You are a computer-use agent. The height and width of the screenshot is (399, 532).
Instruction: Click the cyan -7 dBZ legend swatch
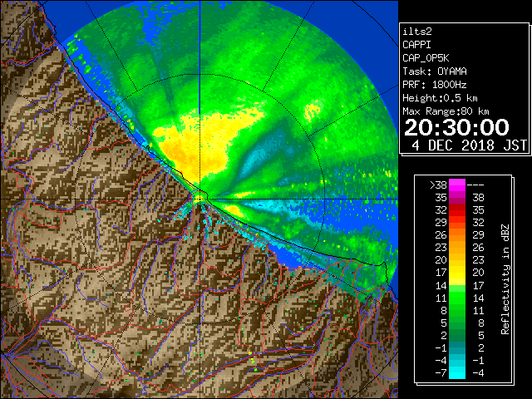457,372
